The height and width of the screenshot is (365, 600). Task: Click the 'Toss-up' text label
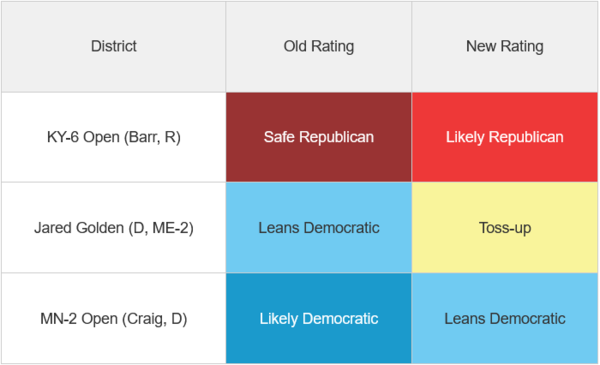tap(505, 228)
